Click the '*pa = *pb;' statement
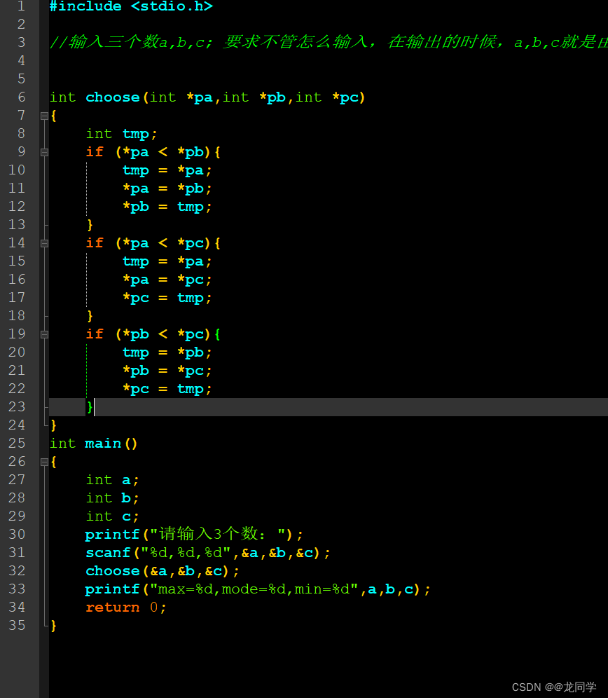This screenshot has width=608, height=700. 167,189
